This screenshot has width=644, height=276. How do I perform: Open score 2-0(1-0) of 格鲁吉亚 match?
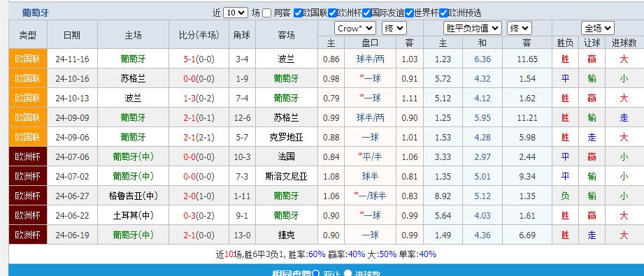(199, 196)
